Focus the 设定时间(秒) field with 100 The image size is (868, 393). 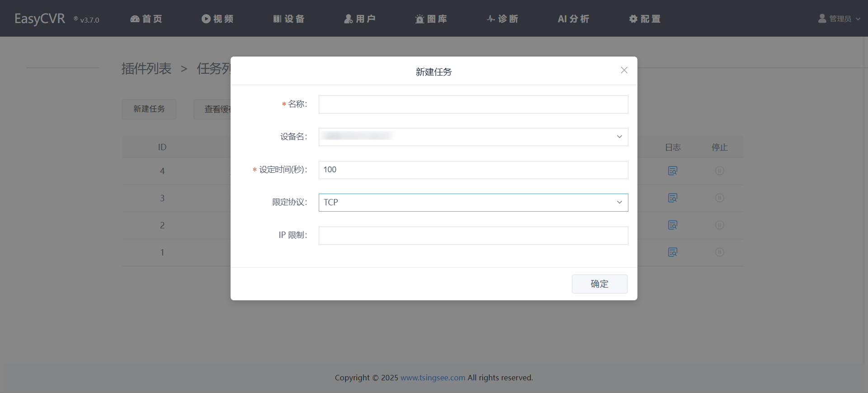click(473, 170)
